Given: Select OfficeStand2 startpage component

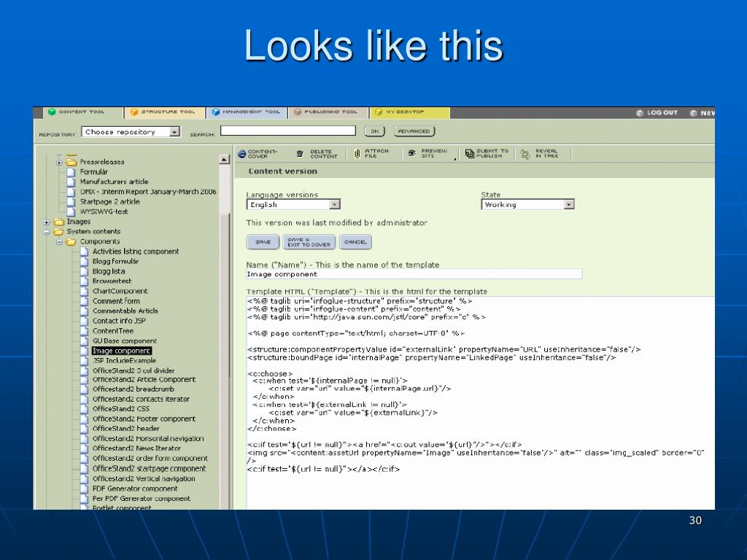Looking at the screenshot, I should [x=149, y=469].
